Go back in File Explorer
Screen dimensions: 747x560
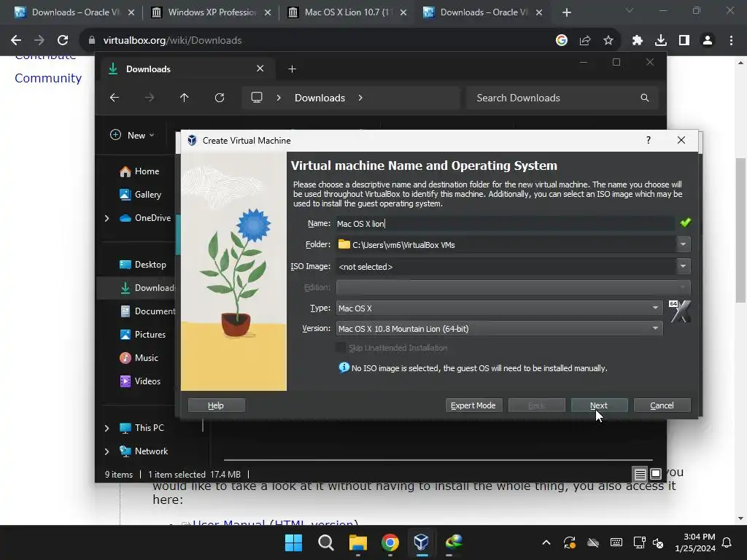115,98
